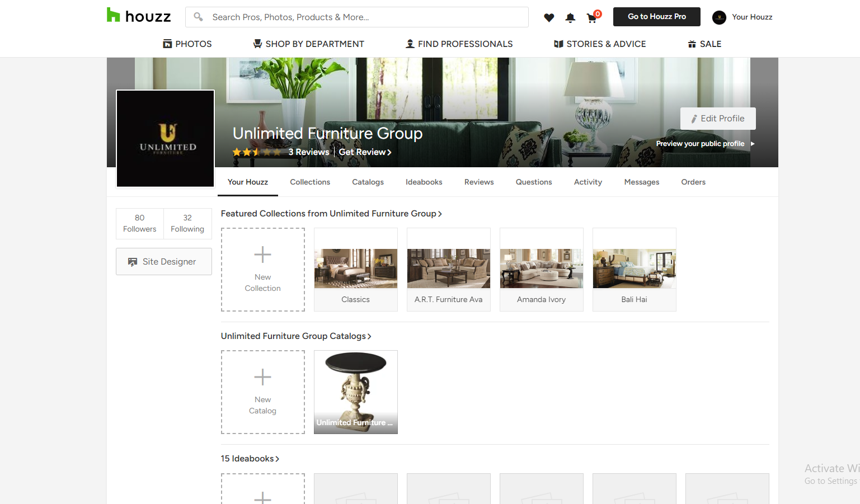
Task: Open notifications bell icon
Action: coord(570,17)
